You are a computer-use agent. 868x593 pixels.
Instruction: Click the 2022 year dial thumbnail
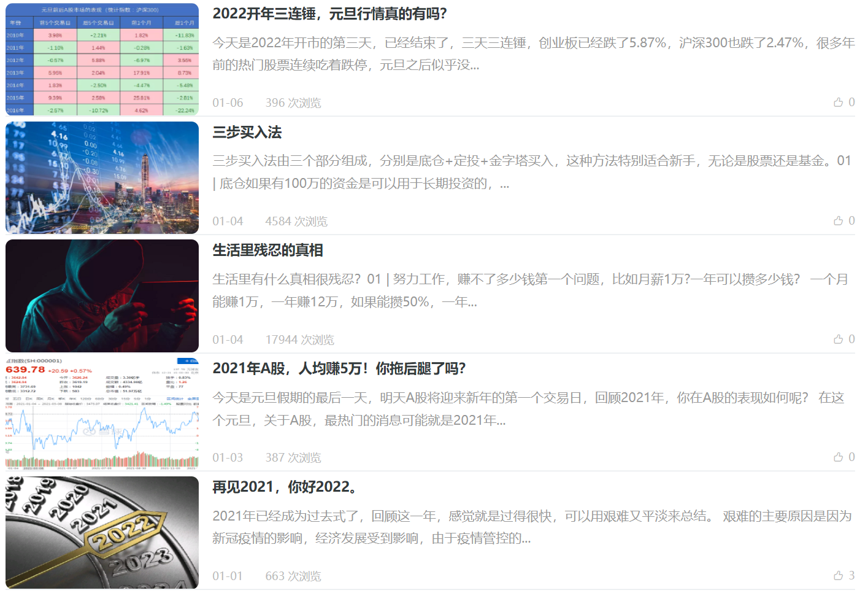point(102,532)
